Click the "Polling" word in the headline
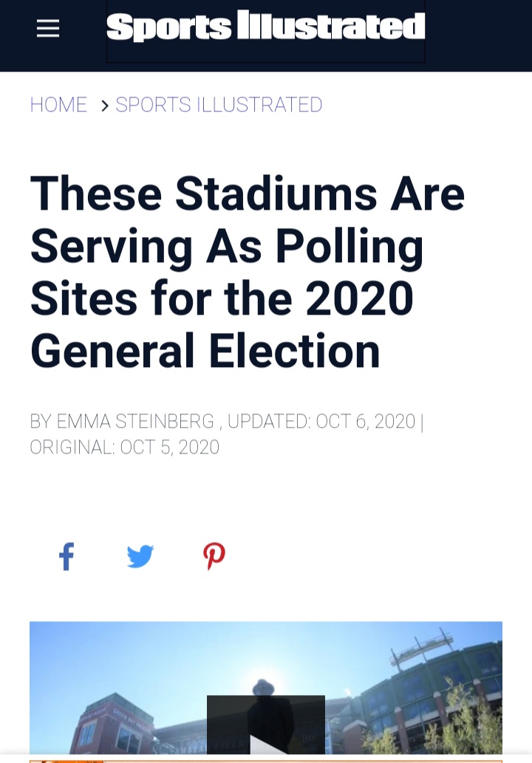 (x=349, y=247)
